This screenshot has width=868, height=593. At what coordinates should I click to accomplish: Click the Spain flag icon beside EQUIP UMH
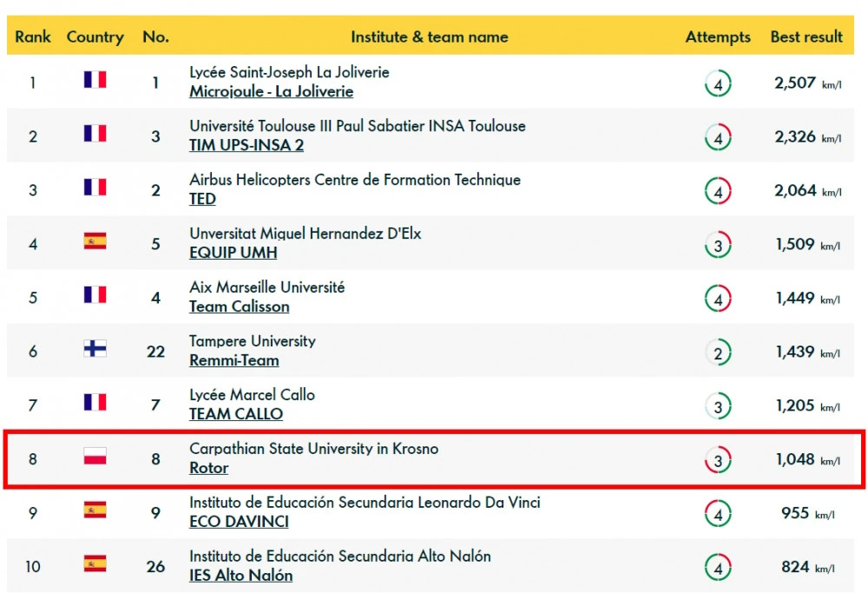tap(95, 241)
